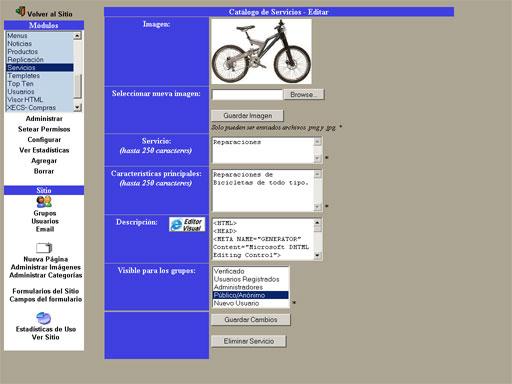
Task: Click Servicio text area scroll down arrow
Action: [x=318, y=159]
